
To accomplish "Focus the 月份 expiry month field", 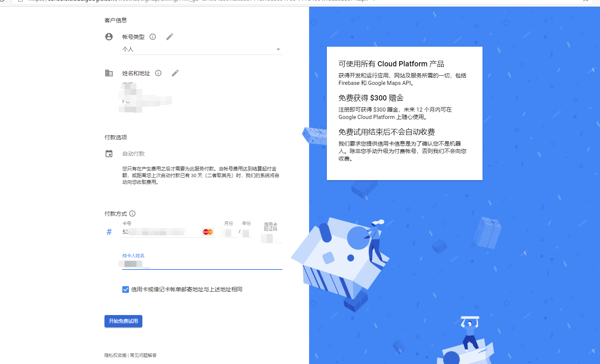I will click(230, 233).
